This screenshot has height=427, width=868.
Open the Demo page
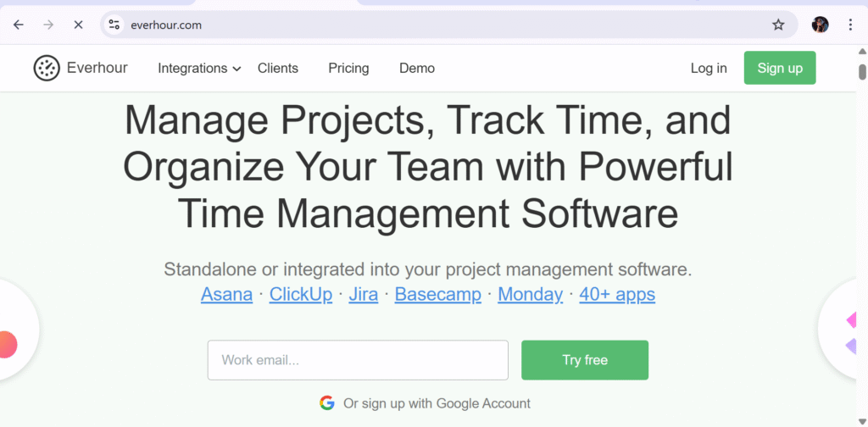coord(417,69)
